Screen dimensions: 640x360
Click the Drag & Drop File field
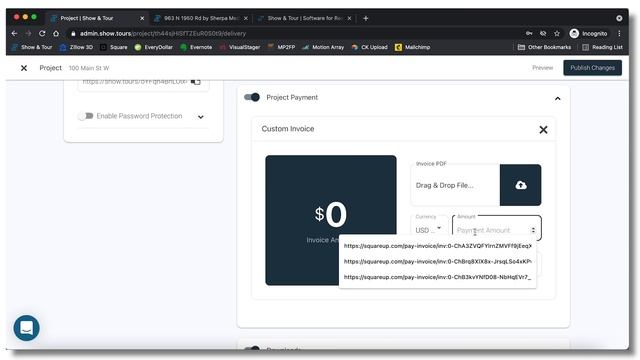455,185
